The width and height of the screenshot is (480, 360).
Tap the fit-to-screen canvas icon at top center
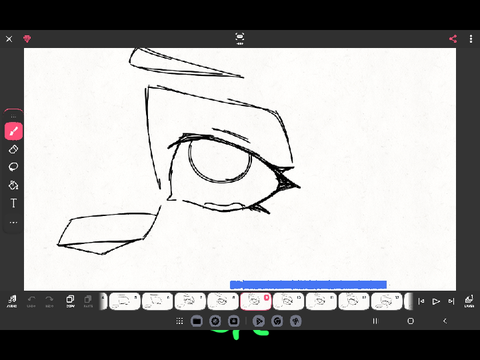click(240, 38)
